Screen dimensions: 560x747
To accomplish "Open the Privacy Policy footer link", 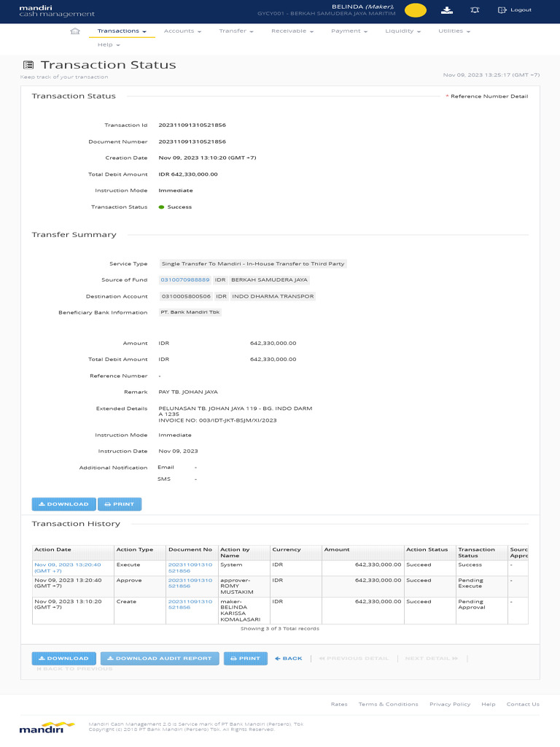I will [449, 704].
